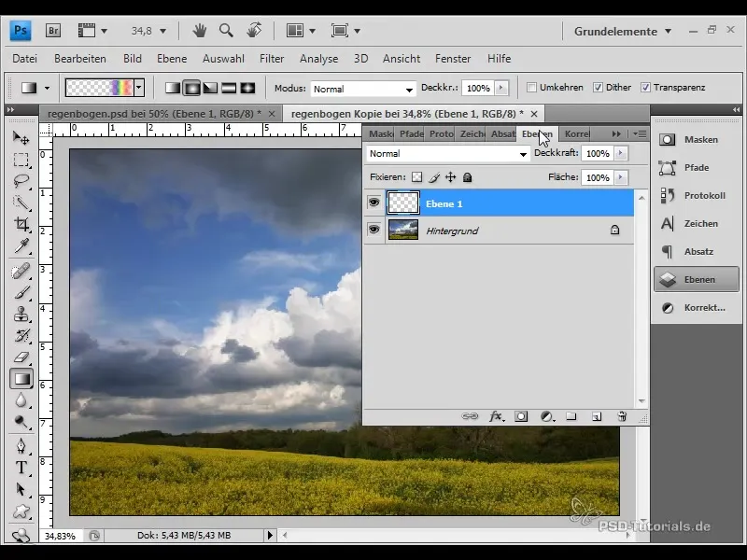Select the Custom Shape tool

pyautogui.click(x=21, y=511)
